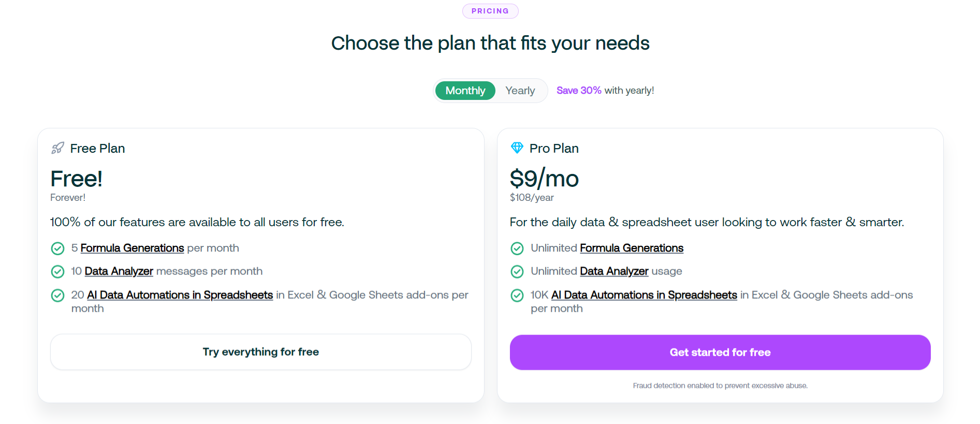Open Formula Generations link in Free Plan
This screenshot has height=424, width=980.
(132, 248)
